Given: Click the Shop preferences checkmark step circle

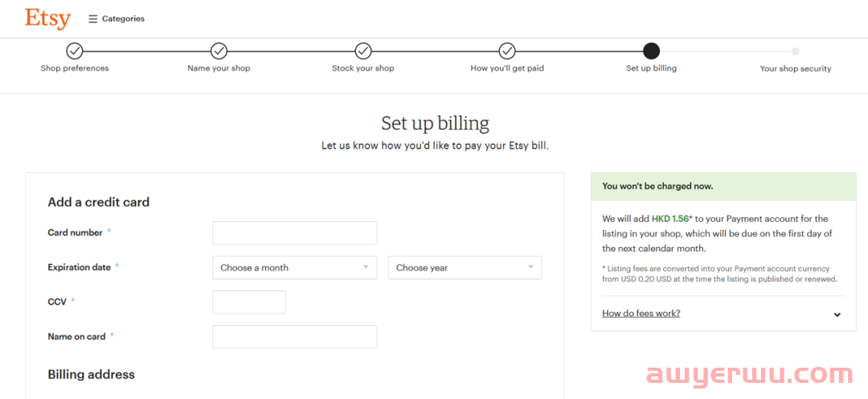Looking at the screenshot, I should coord(75,51).
